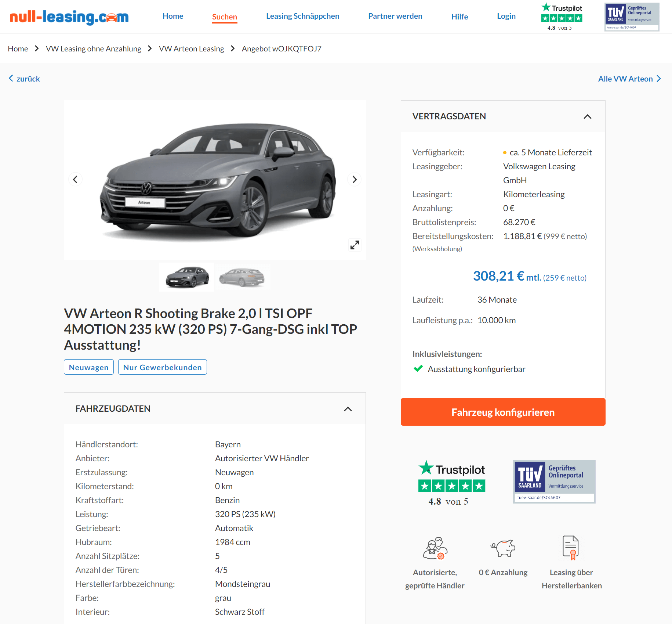672x624 pixels.
Task: Click the null-leasing.com logo
Action: coord(69,17)
